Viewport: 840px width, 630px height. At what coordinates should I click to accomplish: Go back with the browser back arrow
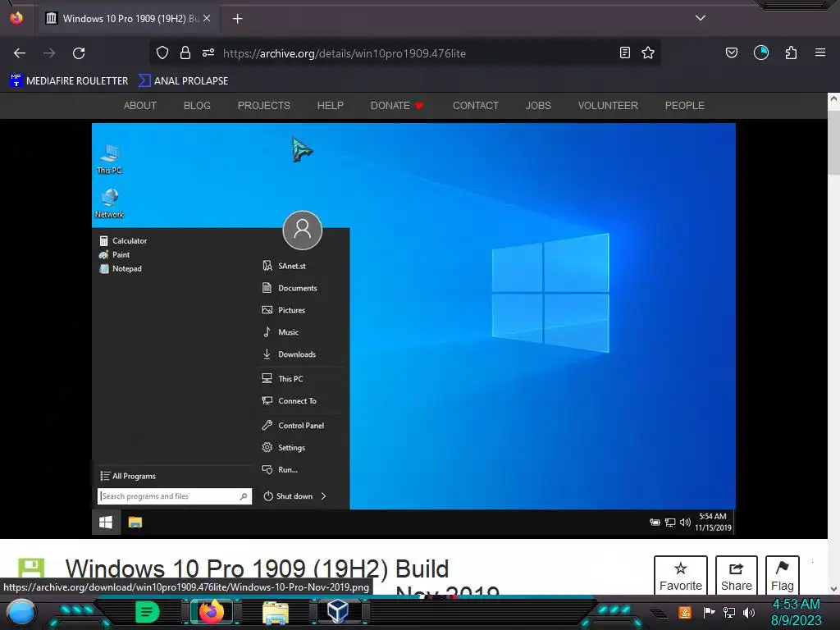(x=20, y=53)
